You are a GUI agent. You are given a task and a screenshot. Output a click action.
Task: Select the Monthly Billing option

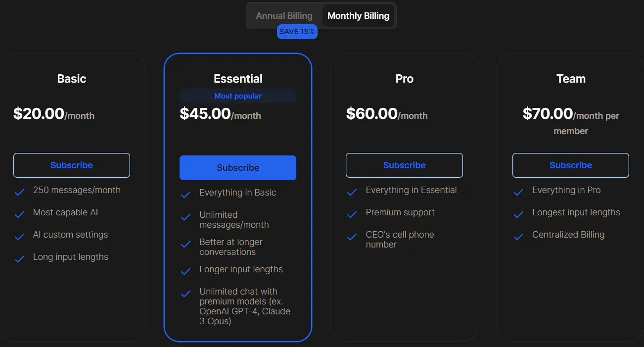coord(358,16)
